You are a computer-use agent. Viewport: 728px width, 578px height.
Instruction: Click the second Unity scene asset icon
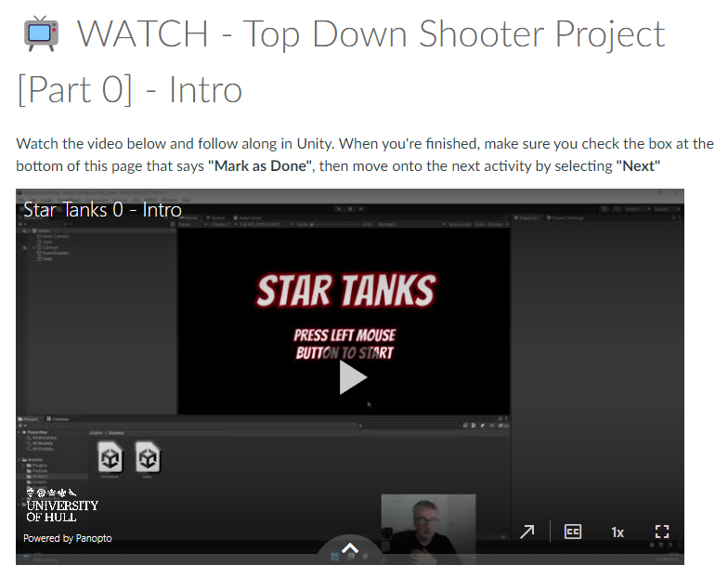148,457
